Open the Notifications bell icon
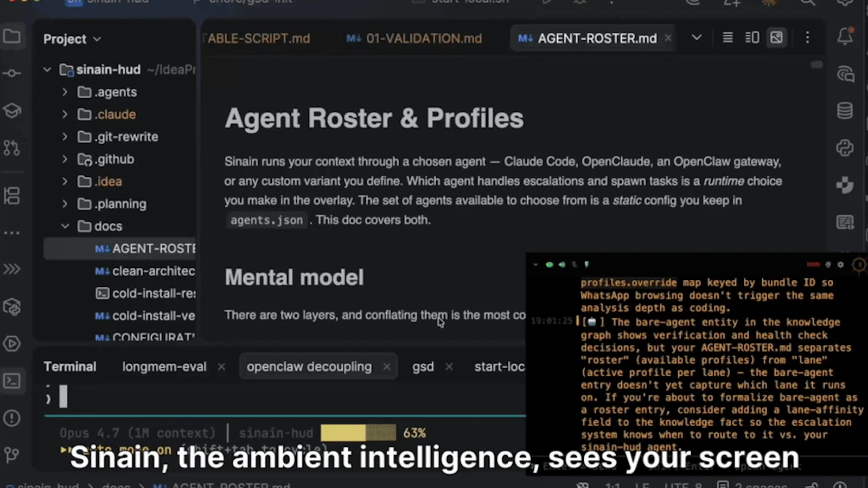This screenshot has height=488, width=868. point(845,36)
